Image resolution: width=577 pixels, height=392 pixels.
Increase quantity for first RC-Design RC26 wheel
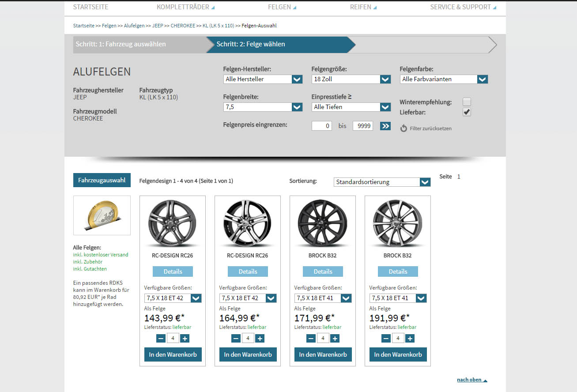tap(185, 339)
